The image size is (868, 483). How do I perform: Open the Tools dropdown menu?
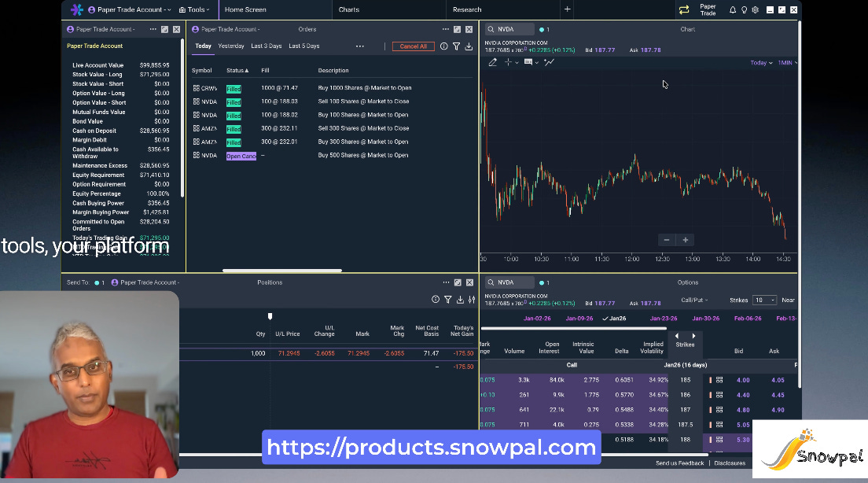[x=194, y=9]
